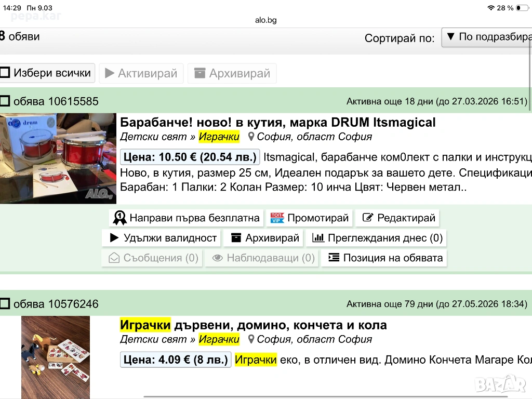Open the Детски свят category breadcrumb on the drum listing

pyautogui.click(x=154, y=137)
